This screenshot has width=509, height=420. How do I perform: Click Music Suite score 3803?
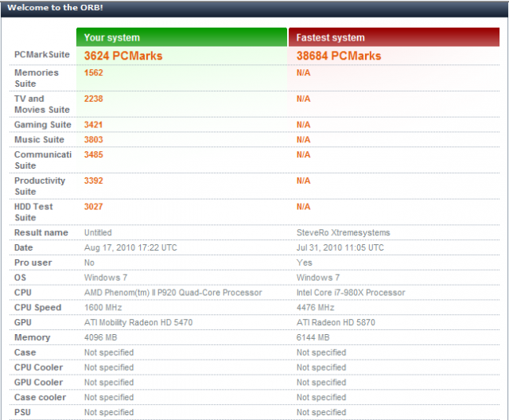point(94,139)
